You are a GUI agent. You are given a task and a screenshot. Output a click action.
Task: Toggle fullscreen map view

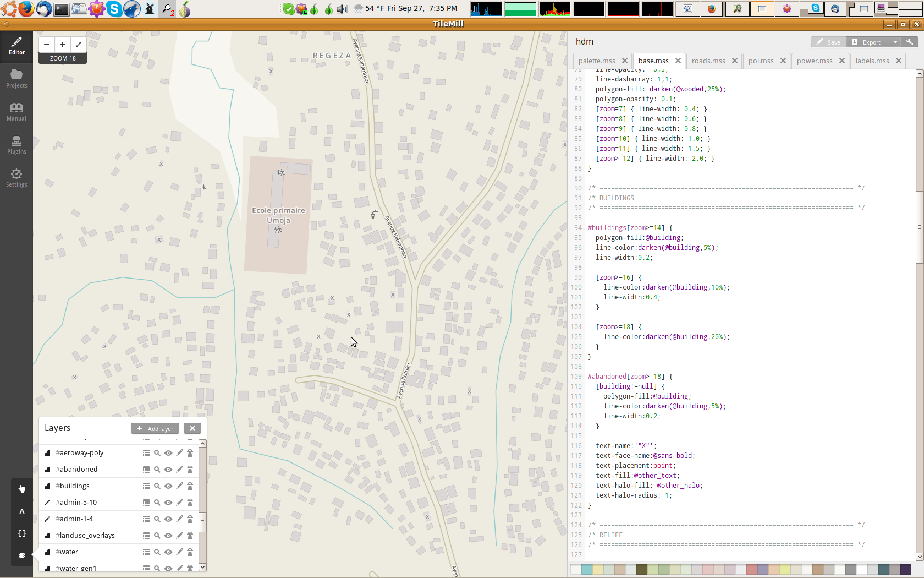tap(79, 45)
